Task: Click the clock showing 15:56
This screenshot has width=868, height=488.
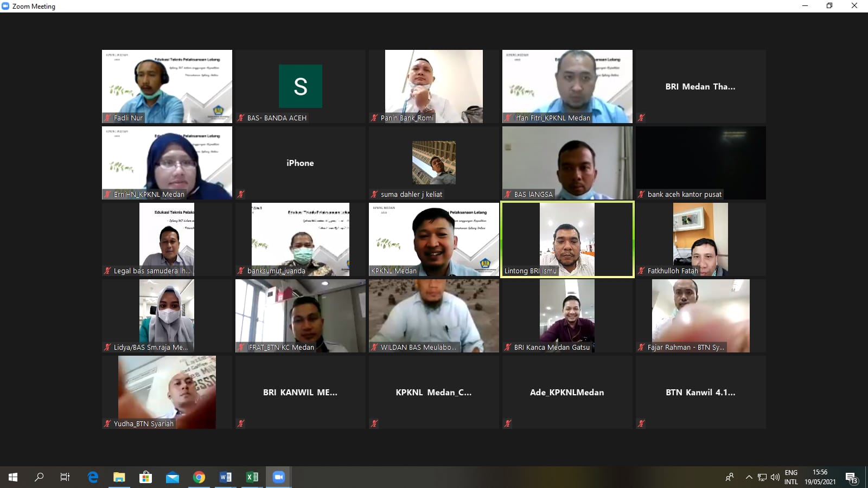Action: click(820, 477)
